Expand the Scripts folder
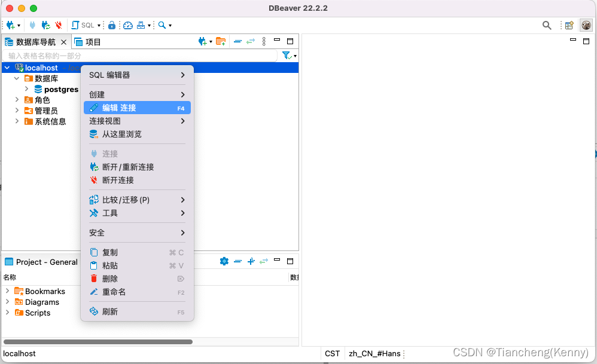 7,312
